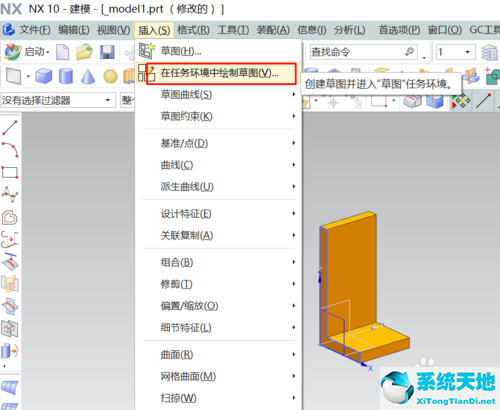
Task: Create a block with the cube icon
Action: tap(43, 76)
